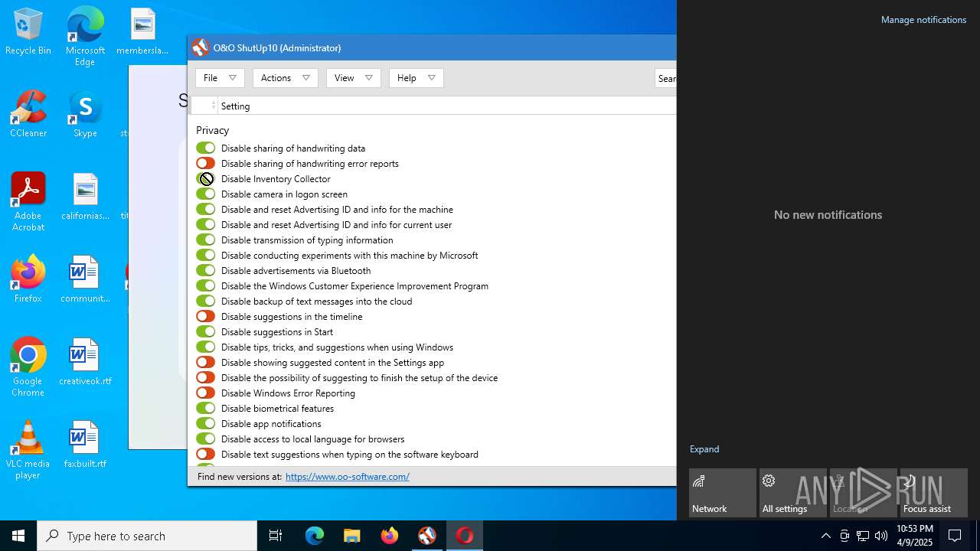Open Microsoft Edge desktop shortcut
The width and height of the screenshot is (980, 551).
tap(85, 36)
